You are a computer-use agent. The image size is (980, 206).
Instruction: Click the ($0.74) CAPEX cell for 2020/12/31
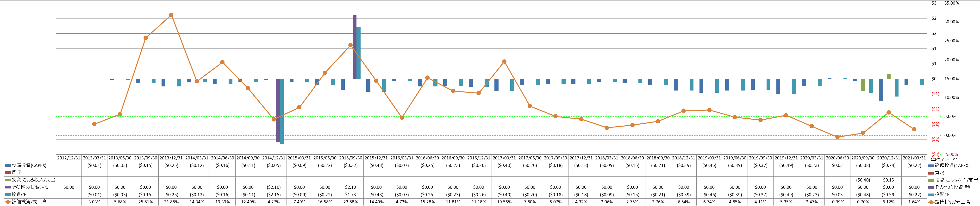tap(889, 166)
